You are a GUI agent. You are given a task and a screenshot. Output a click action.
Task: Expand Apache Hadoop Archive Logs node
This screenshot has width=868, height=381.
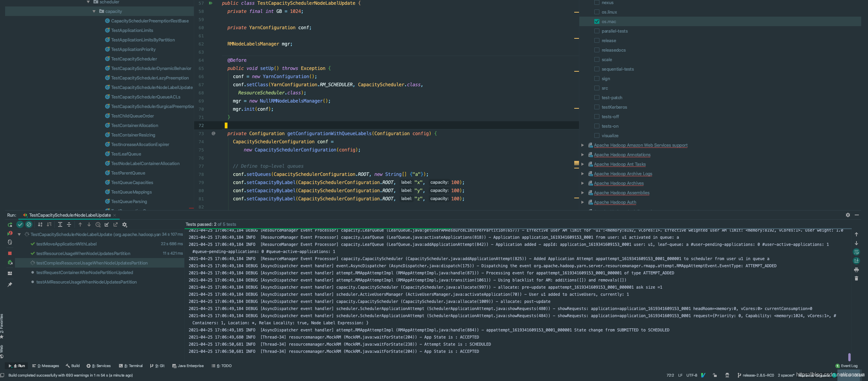coord(582,174)
